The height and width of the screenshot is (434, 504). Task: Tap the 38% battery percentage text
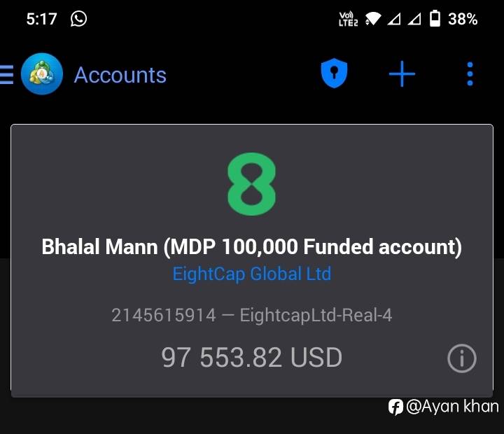[463, 19]
